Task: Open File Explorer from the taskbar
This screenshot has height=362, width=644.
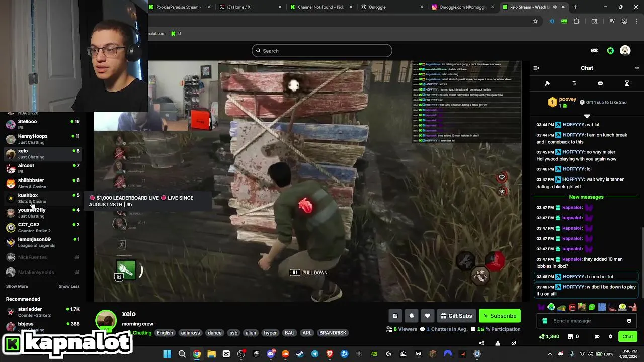Action: 211,354
